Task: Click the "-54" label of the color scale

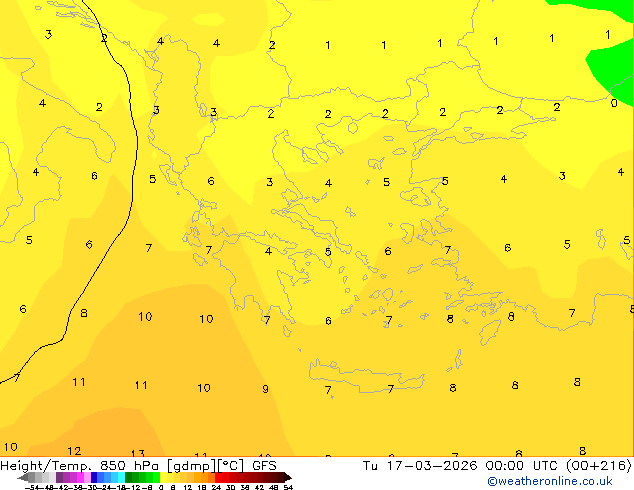Action: (x=32, y=487)
